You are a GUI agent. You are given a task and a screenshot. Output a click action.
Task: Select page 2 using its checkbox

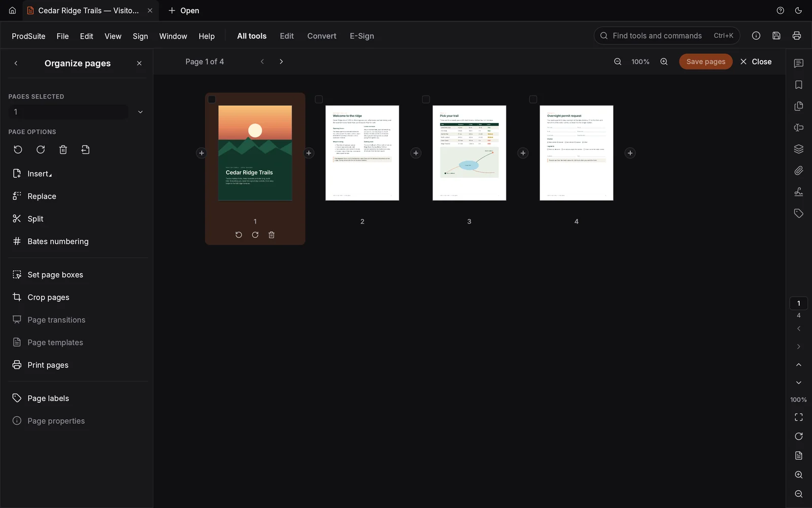coord(319,100)
